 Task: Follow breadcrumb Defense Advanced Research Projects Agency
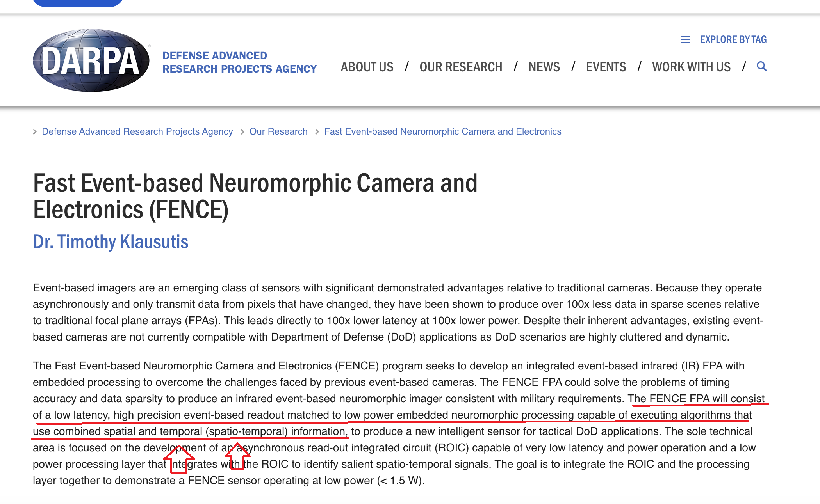tap(137, 131)
